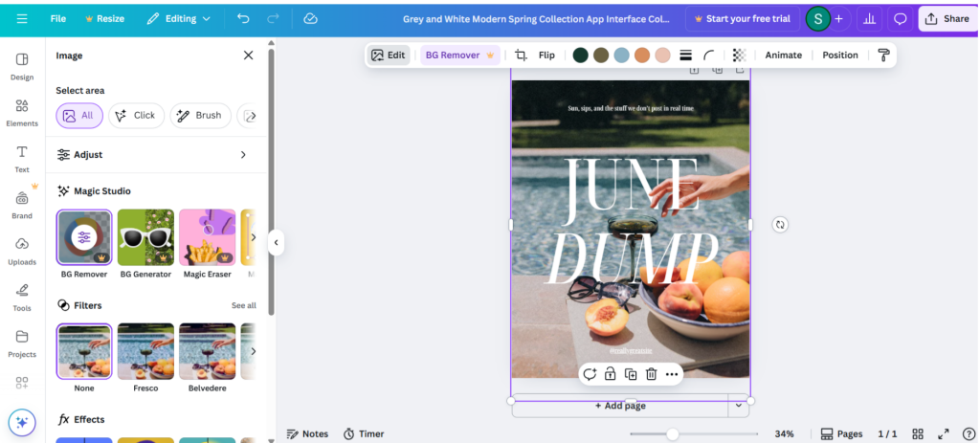This screenshot has width=980, height=443.
Task: Select the Click area option
Action: coord(136,116)
